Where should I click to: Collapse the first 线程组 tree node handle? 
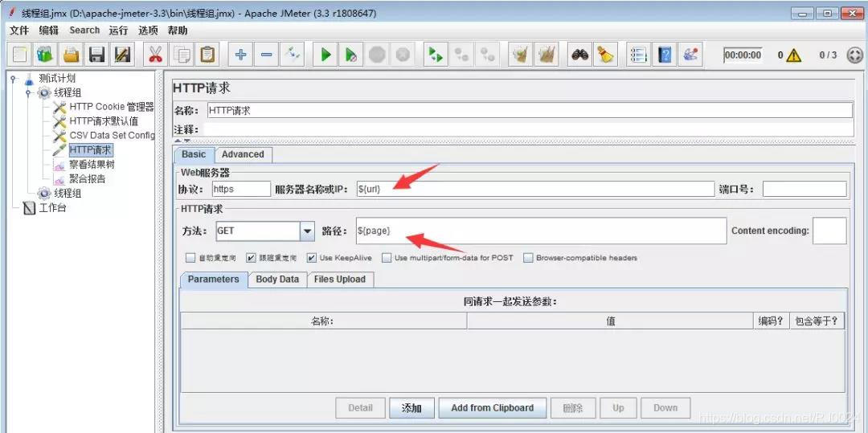[28, 93]
